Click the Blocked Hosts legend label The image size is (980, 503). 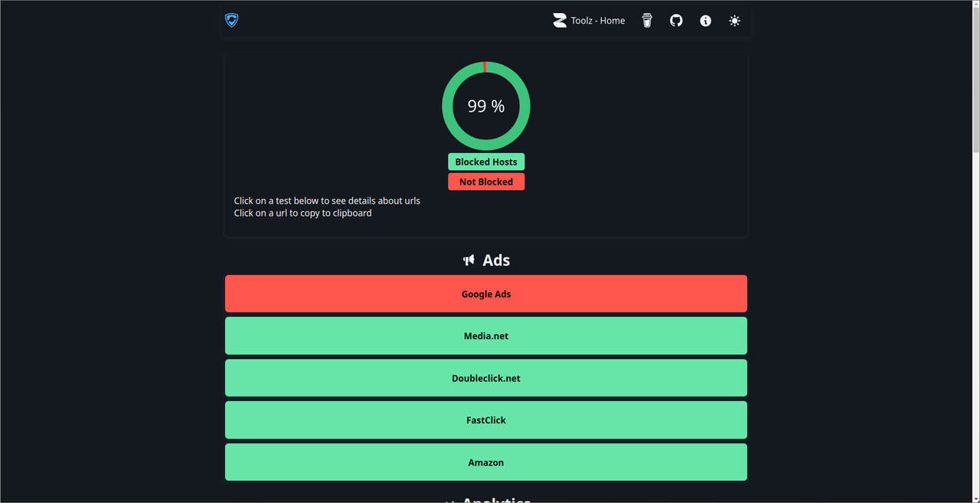486,162
